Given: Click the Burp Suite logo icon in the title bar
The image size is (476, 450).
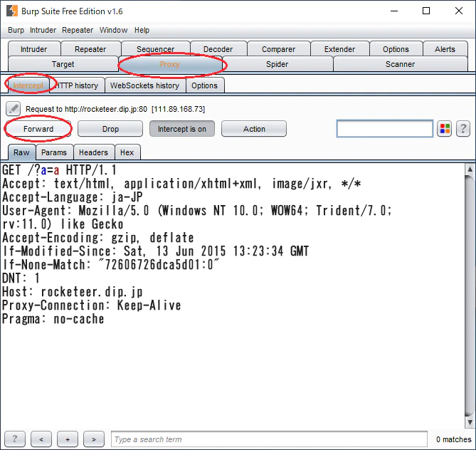Looking at the screenshot, I should 12,11.
